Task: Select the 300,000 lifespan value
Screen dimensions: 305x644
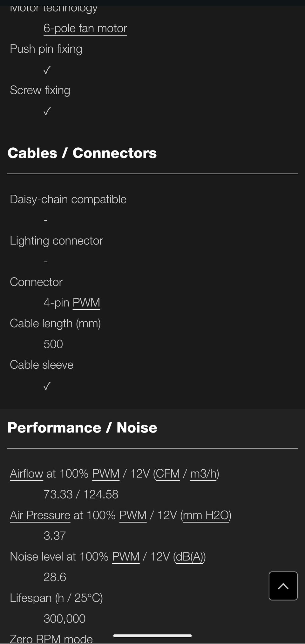Action: (64, 619)
